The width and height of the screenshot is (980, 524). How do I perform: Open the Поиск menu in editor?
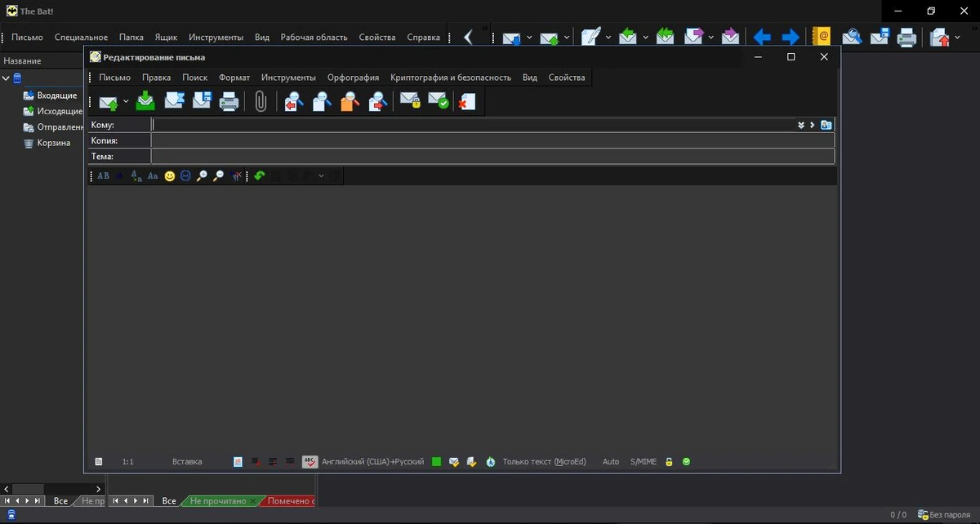pos(195,78)
